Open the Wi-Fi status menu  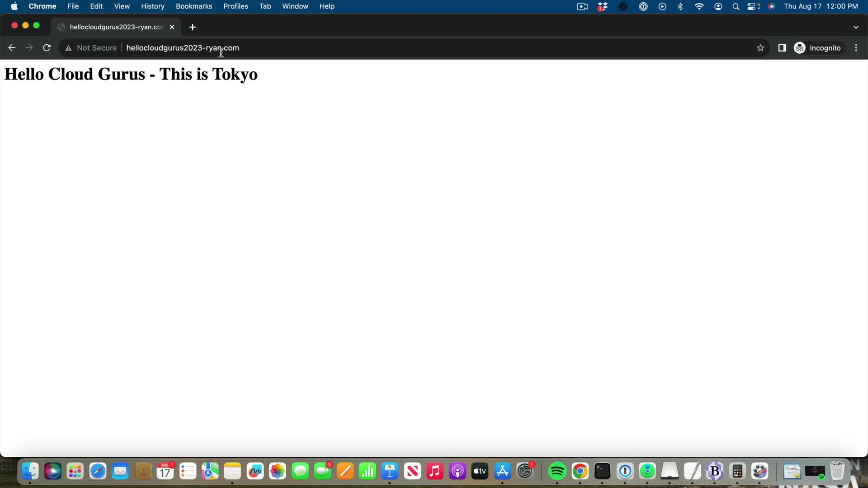point(699,6)
